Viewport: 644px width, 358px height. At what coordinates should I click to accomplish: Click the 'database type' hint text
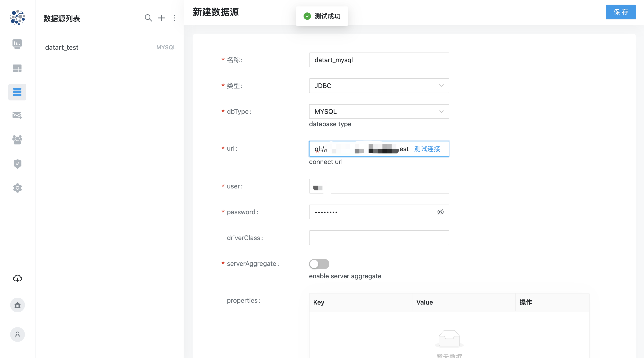[x=330, y=124]
